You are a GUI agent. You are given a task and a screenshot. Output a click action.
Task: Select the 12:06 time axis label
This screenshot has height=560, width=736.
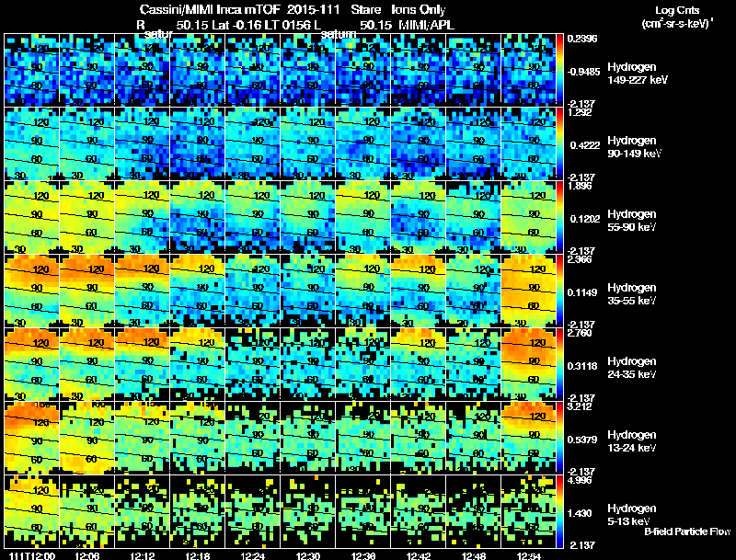point(86,555)
